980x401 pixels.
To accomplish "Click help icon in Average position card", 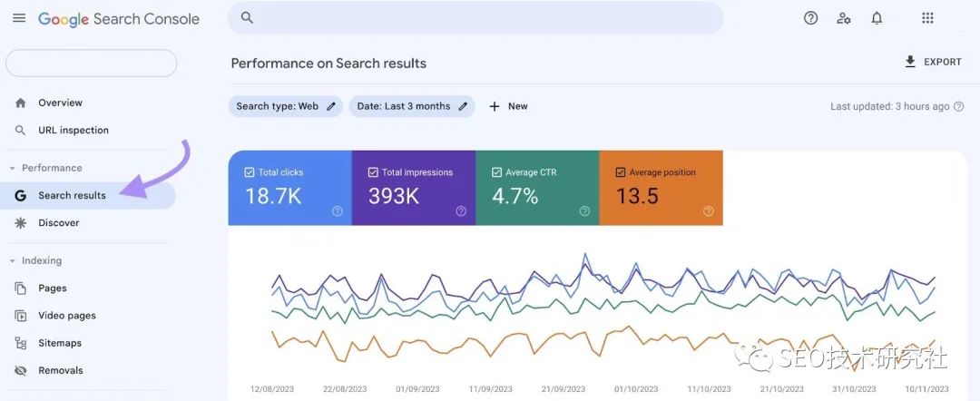I will [x=708, y=211].
